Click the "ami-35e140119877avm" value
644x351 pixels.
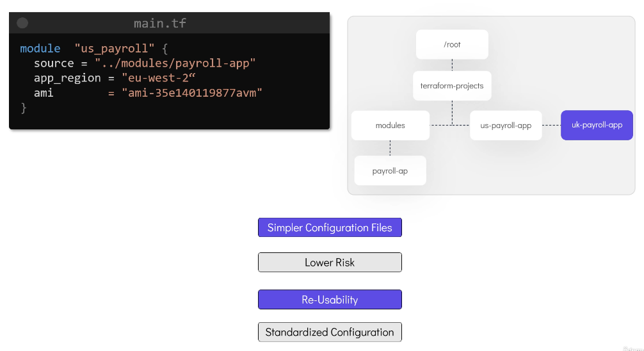192,93
